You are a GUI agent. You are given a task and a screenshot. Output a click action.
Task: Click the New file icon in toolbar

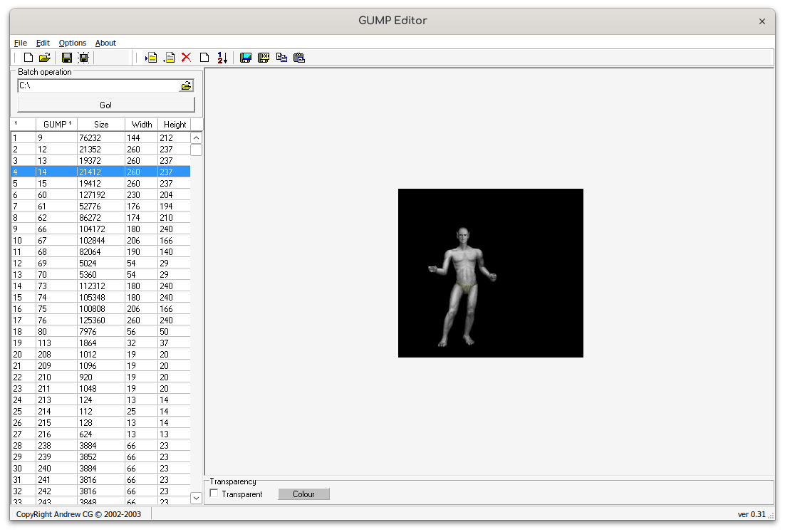point(28,58)
